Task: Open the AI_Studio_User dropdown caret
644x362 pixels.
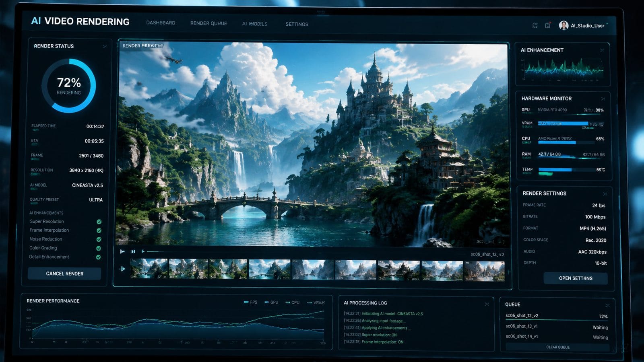Action: [x=607, y=25]
